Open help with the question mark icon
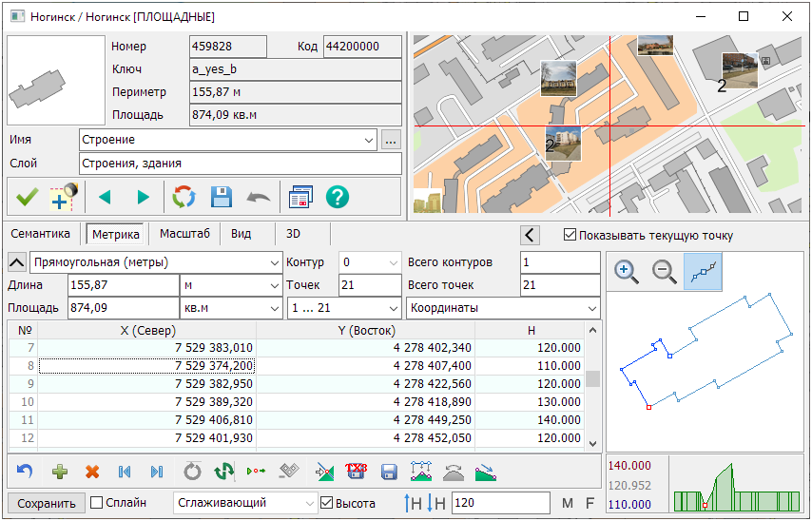 [x=338, y=198]
